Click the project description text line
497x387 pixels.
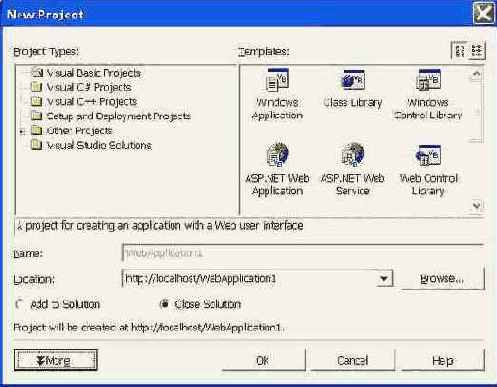click(x=160, y=226)
